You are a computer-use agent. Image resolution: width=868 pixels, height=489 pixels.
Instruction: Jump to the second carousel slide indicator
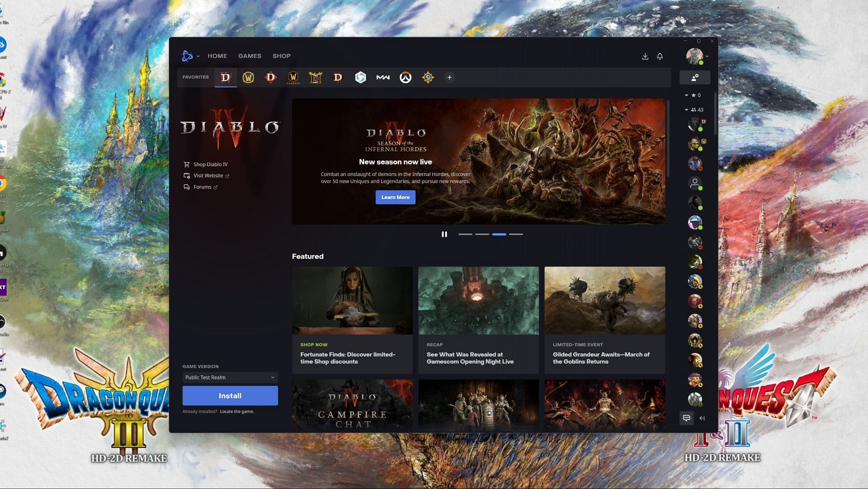(482, 234)
